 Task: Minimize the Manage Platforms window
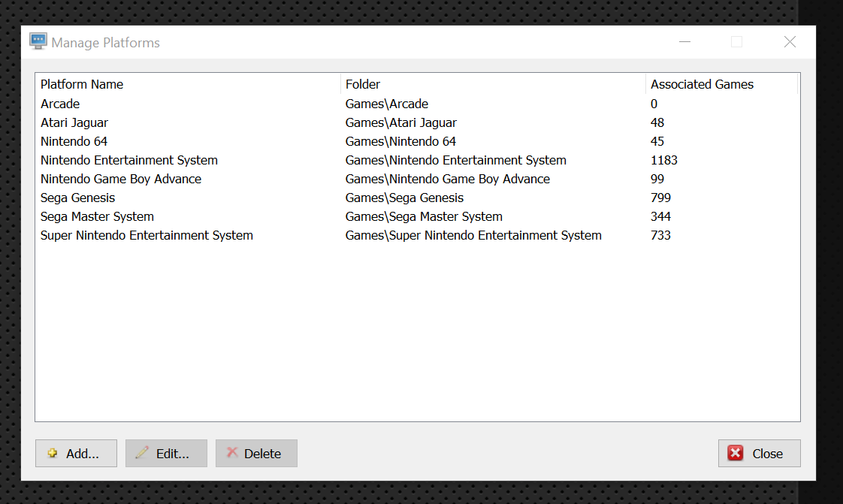click(684, 42)
